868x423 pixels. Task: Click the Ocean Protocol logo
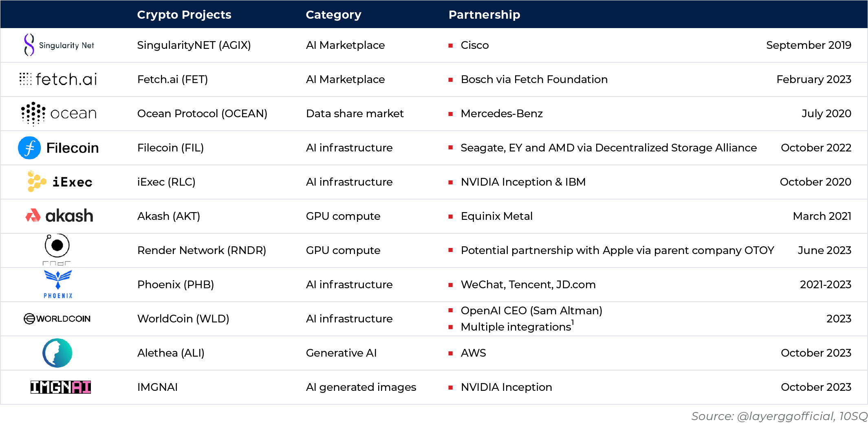[59, 113]
